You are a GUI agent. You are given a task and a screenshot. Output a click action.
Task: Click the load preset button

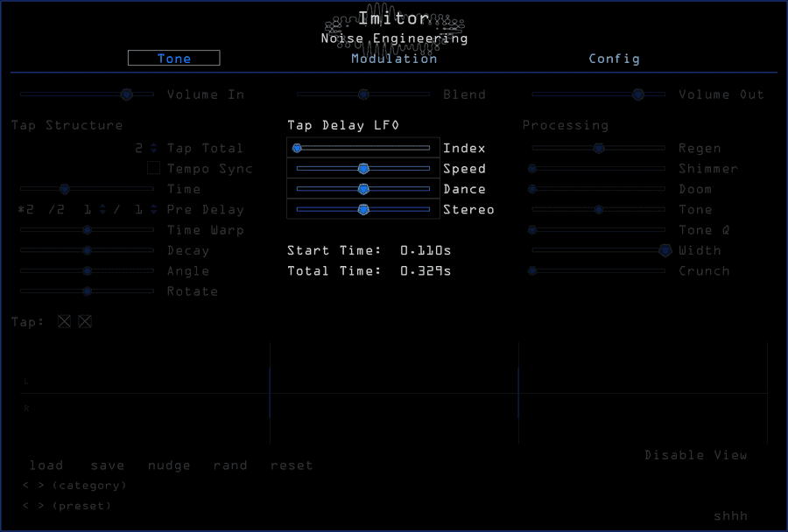click(46, 465)
